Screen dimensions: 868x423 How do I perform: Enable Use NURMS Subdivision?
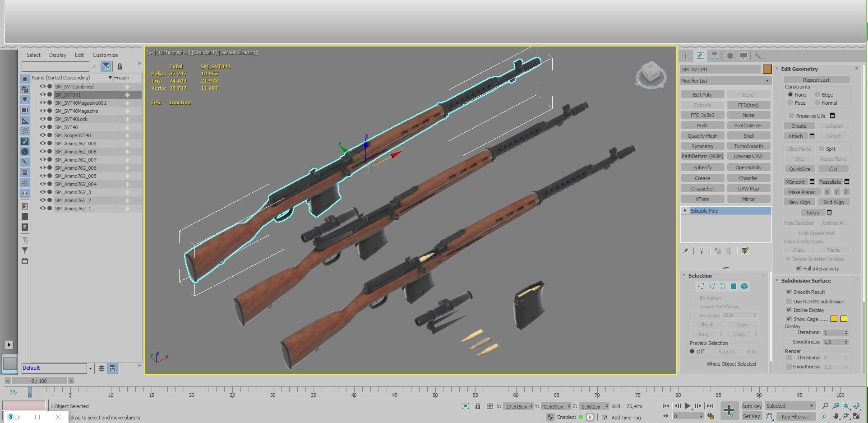pyautogui.click(x=789, y=301)
